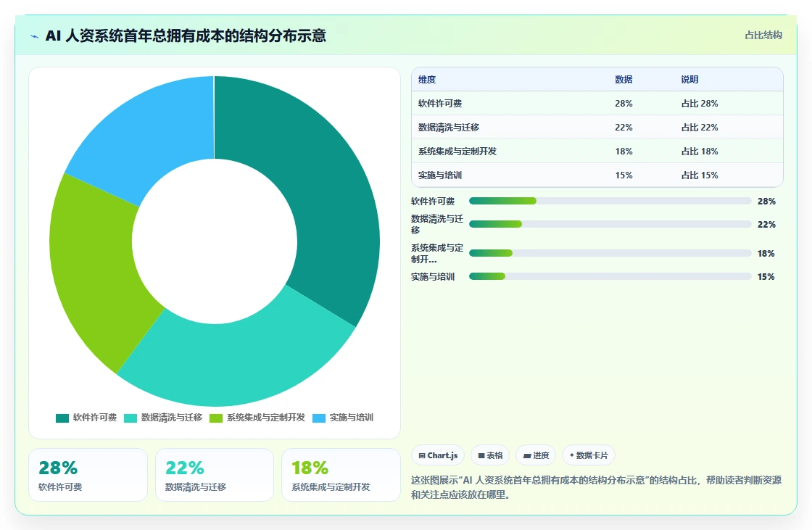Toggle 系统集成与定制开发 legend color box

(x=216, y=418)
